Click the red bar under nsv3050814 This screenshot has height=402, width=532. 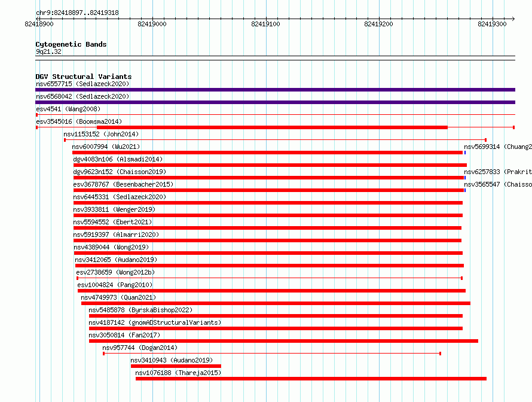point(284,341)
